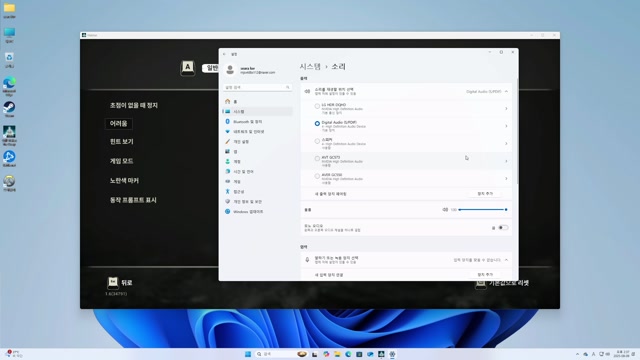Click the add output device button
This screenshot has width=640, height=360.
point(485,194)
